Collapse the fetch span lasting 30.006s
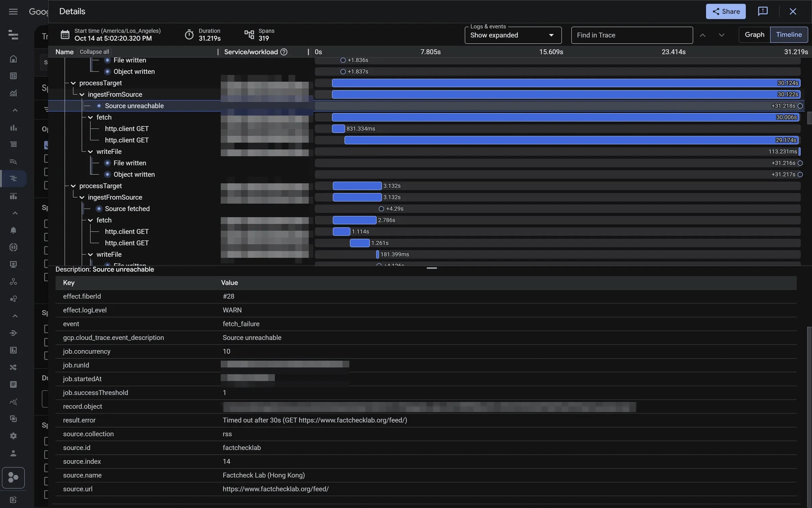The image size is (812, 508). pos(90,117)
